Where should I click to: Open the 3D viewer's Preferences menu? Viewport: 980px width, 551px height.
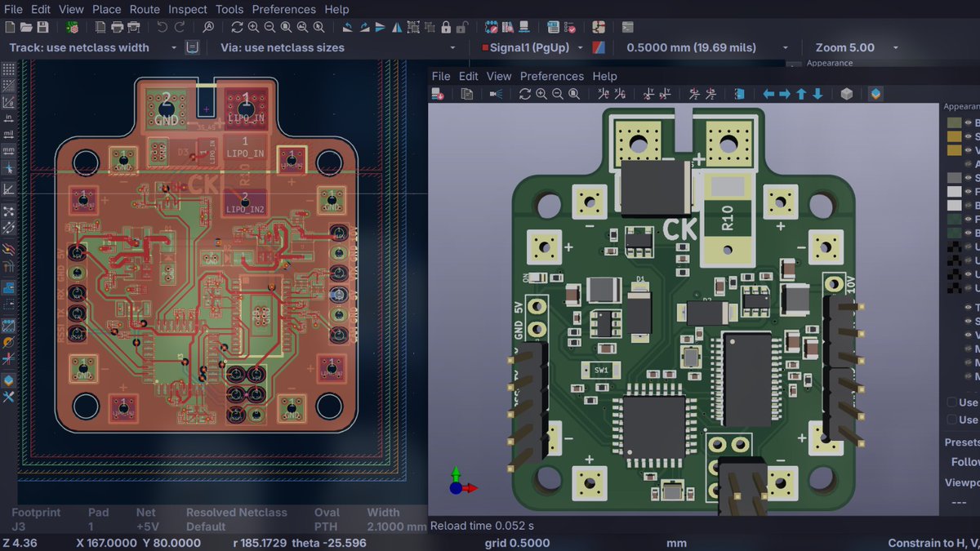[551, 76]
